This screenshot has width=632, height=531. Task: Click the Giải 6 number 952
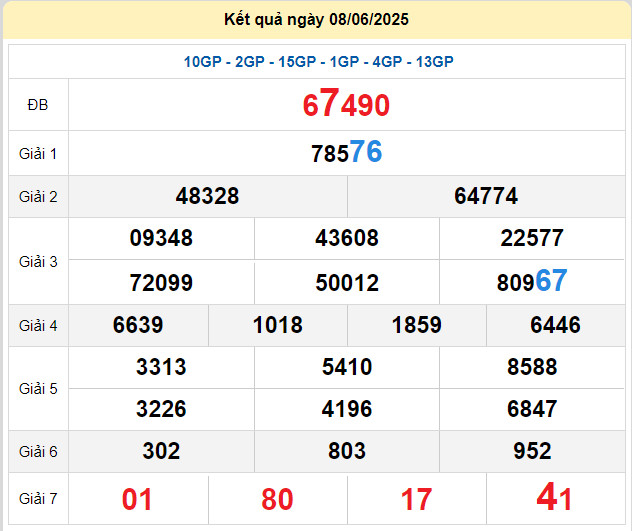532,451
